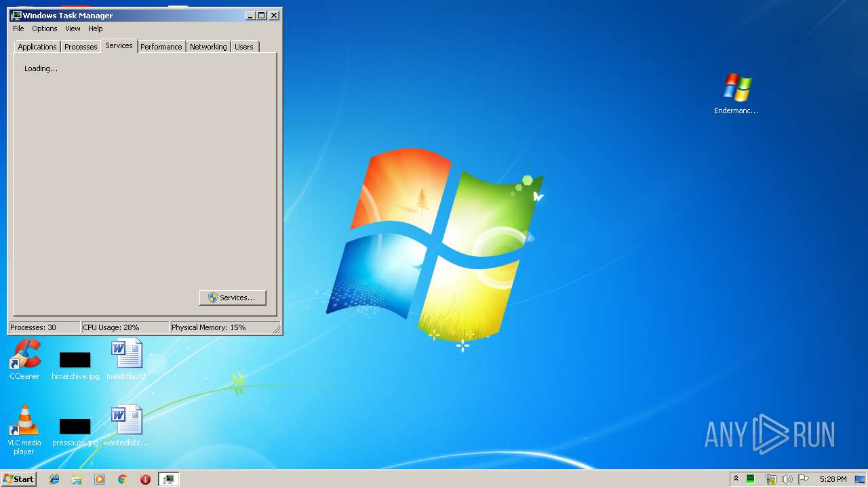The width and height of the screenshot is (868, 488).
Task: Open the network tray icon
Action: pos(770,479)
